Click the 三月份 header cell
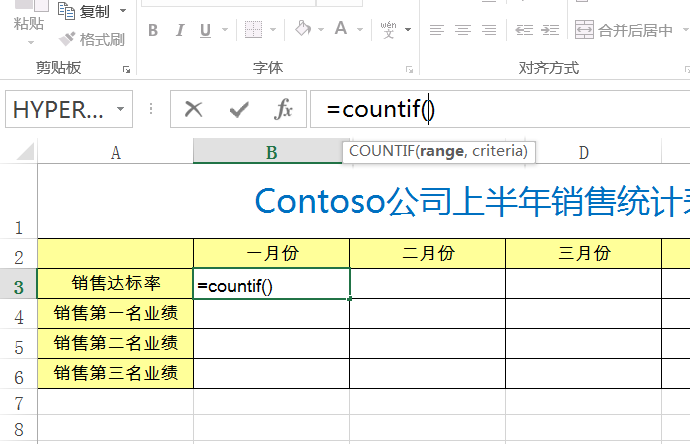 584,254
